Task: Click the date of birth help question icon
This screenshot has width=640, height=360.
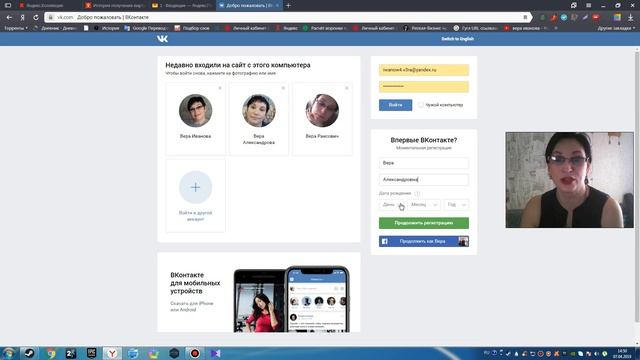Action: [417, 193]
